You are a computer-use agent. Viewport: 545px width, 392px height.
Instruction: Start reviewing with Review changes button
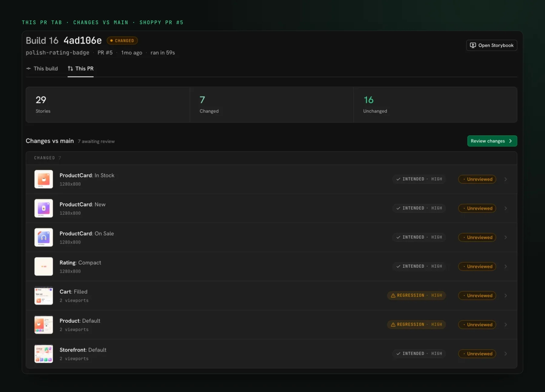pos(492,141)
